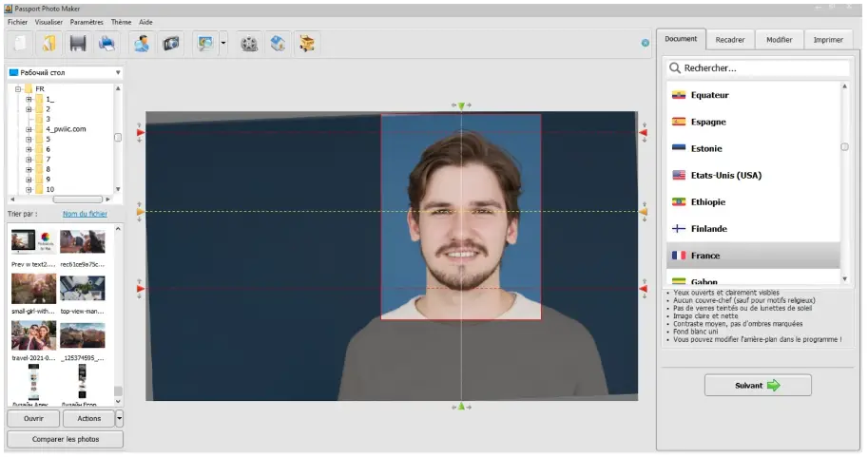Click the green bottom center axis marker

coord(461,407)
